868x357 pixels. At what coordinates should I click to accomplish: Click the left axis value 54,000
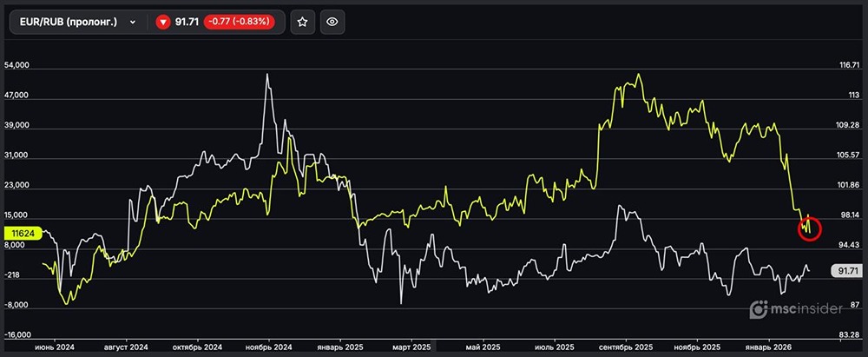click(x=16, y=65)
